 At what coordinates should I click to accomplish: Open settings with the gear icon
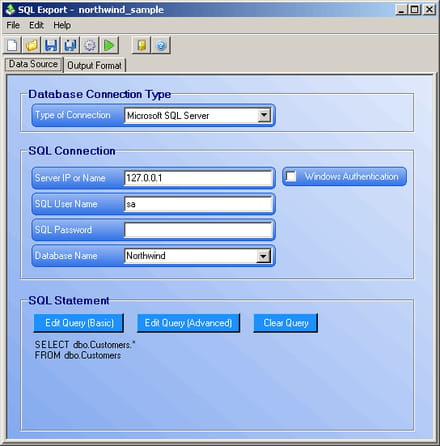click(90, 45)
